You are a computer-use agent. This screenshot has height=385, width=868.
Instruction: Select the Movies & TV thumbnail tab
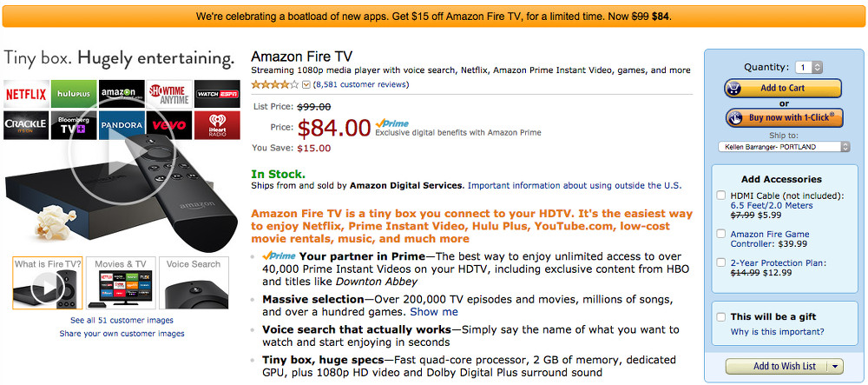tap(121, 283)
